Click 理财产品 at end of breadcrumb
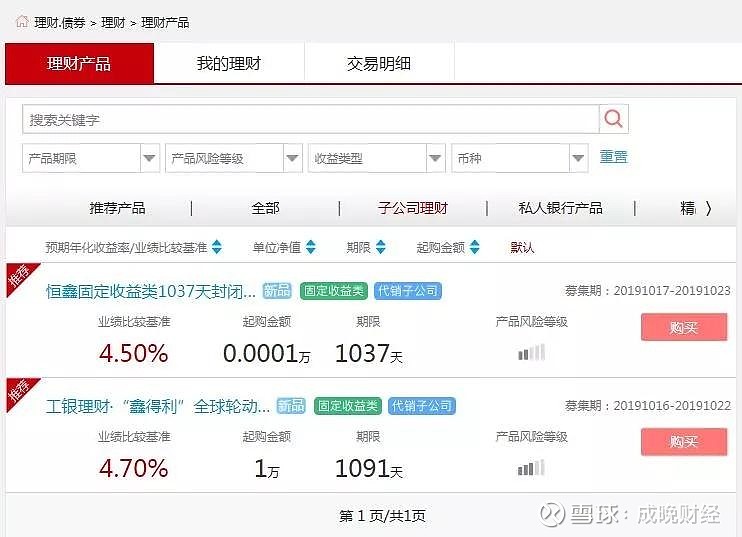Viewport: 742px width, 537px height. pyautogui.click(x=165, y=22)
